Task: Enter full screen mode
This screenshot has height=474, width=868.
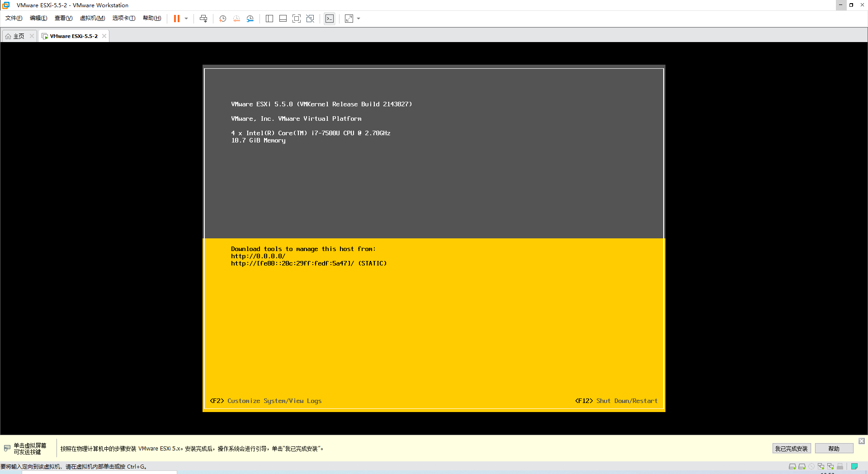Action: [x=349, y=19]
